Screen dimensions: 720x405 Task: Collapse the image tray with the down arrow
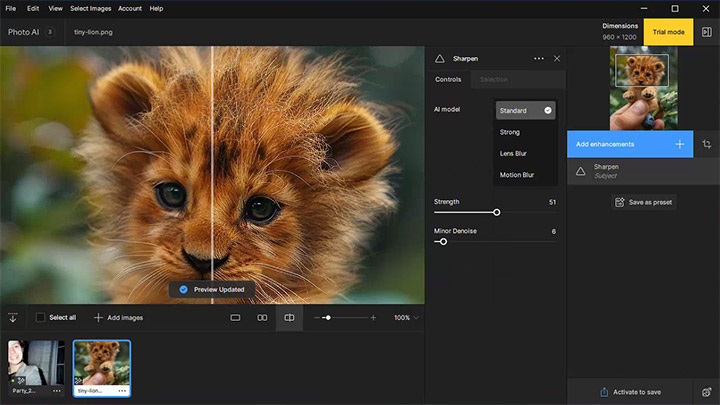[x=13, y=317]
